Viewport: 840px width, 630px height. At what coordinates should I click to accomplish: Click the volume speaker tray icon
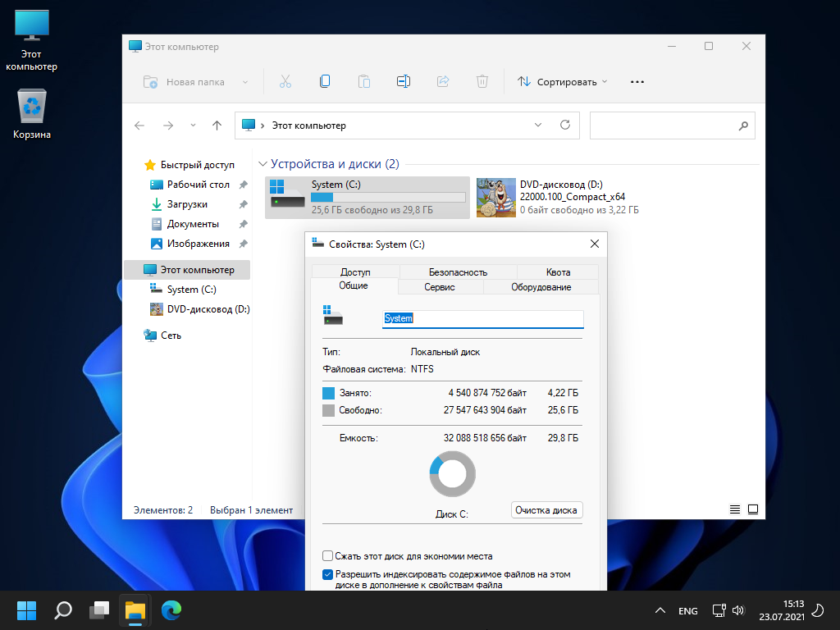pyautogui.click(x=738, y=610)
